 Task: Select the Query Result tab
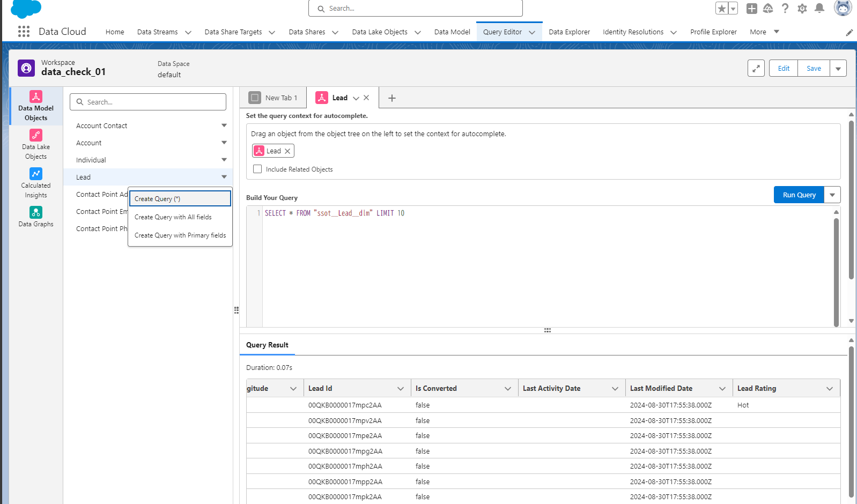pos(267,345)
